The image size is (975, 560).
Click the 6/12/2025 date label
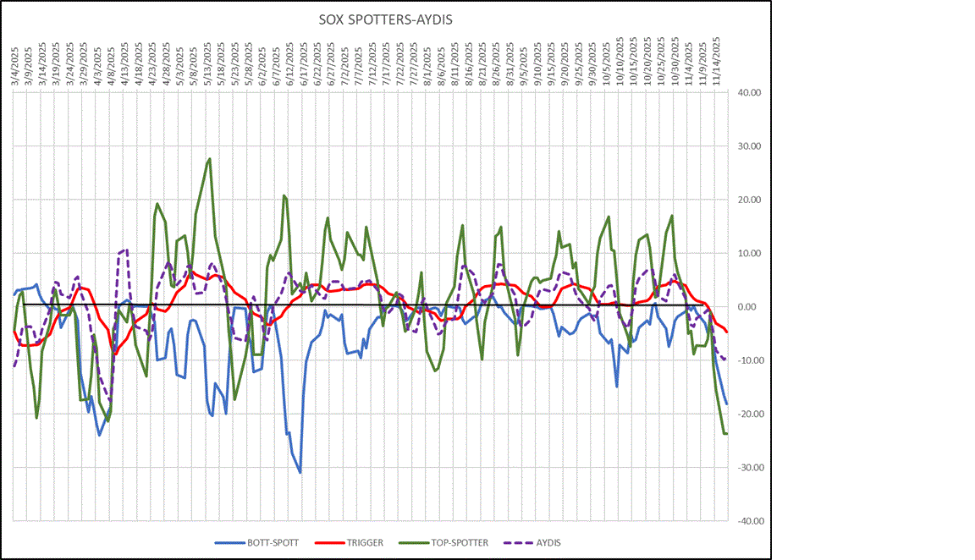click(290, 64)
